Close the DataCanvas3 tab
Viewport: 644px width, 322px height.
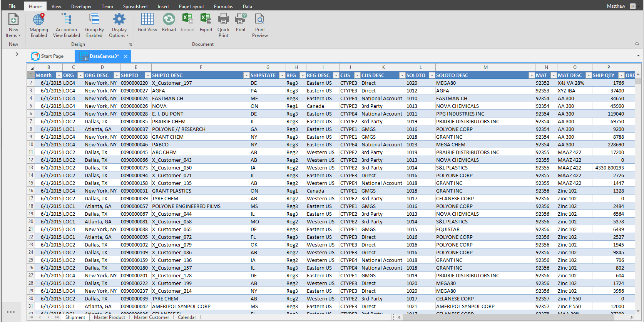pos(125,56)
